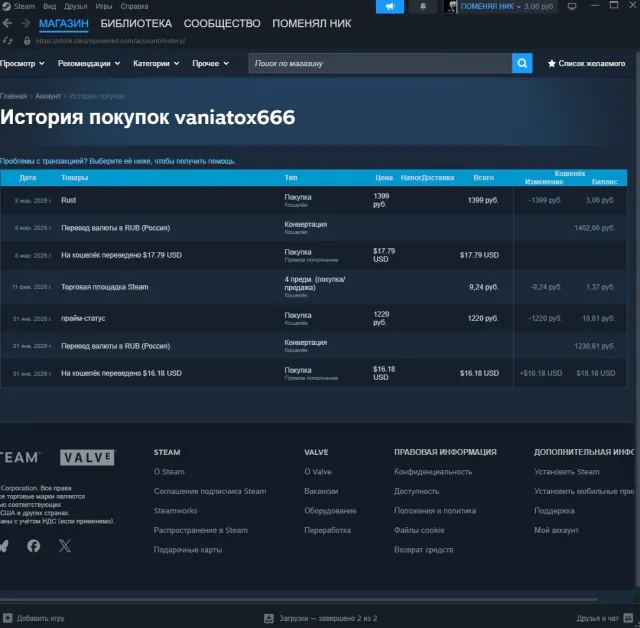
Task: Open the Загрузки downloads status
Action: 321,618
